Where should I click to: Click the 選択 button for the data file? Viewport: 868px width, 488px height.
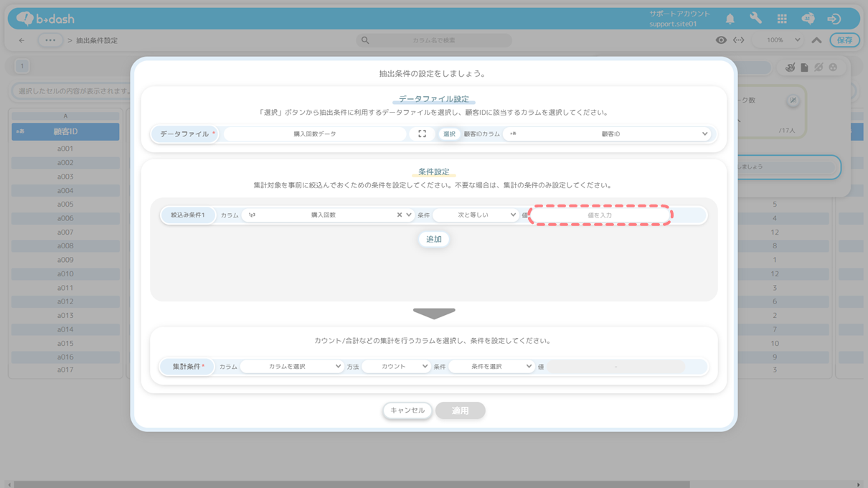coord(449,134)
